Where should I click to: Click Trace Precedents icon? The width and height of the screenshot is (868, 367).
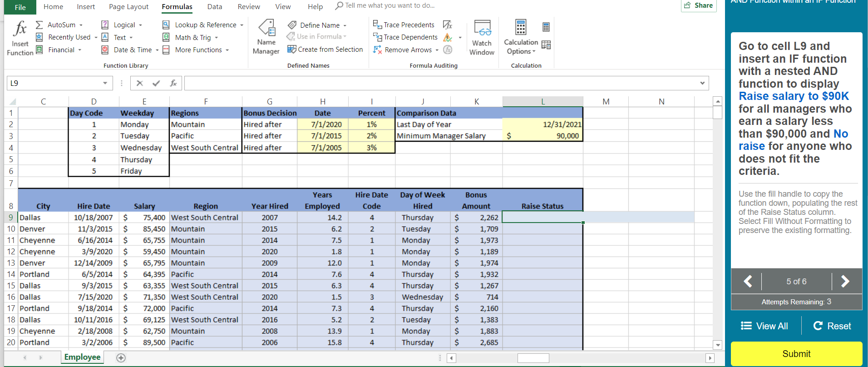coord(377,25)
